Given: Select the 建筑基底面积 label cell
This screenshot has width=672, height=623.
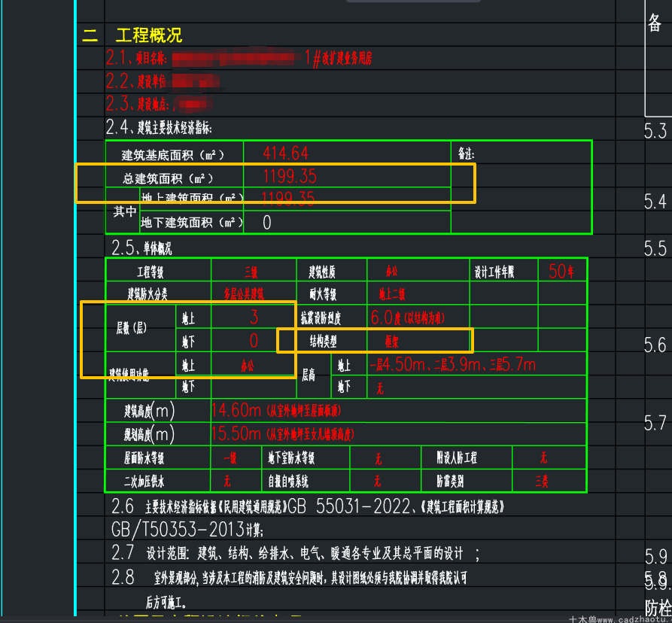Looking at the screenshot, I should tap(175, 153).
